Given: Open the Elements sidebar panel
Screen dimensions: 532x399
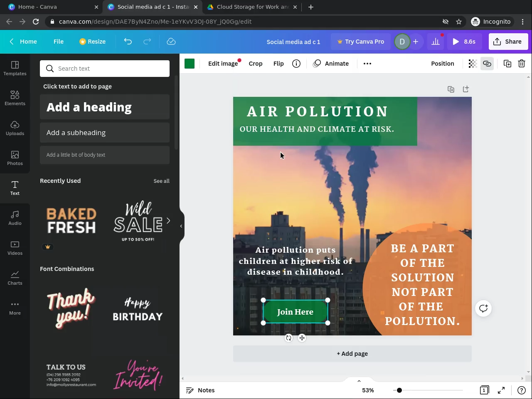Looking at the screenshot, I should 15,99.
